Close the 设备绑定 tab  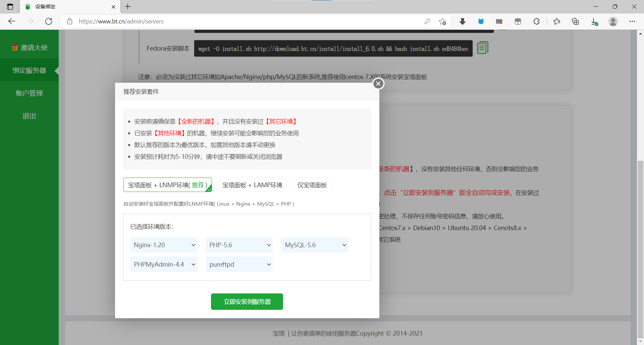(113, 7)
